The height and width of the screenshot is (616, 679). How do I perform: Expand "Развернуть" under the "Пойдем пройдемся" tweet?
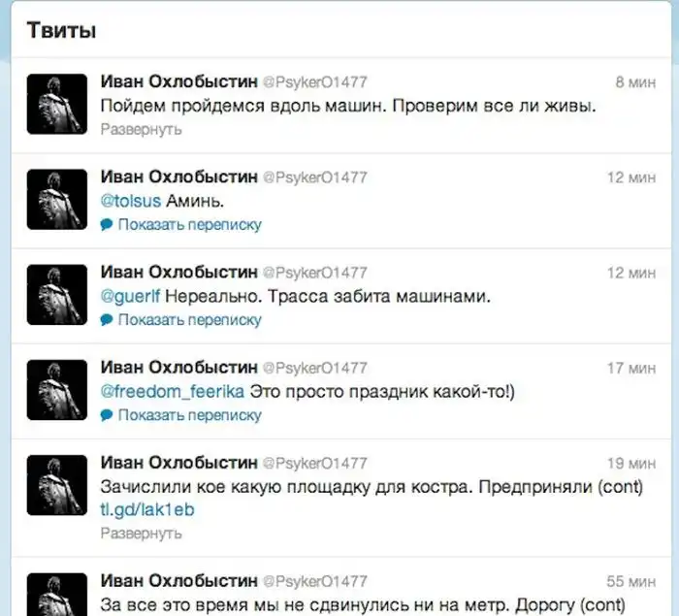(x=141, y=129)
